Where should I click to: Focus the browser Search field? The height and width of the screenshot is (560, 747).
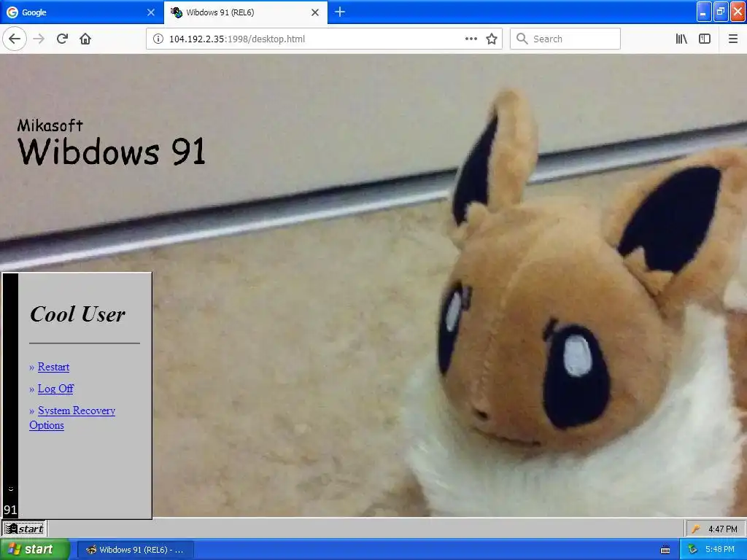click(565, 39)
